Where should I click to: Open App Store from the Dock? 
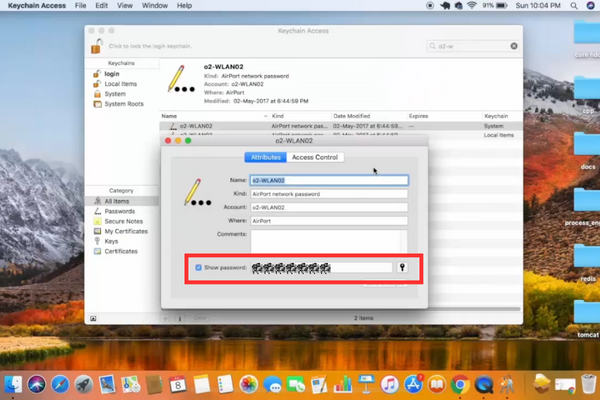point(413,384)
